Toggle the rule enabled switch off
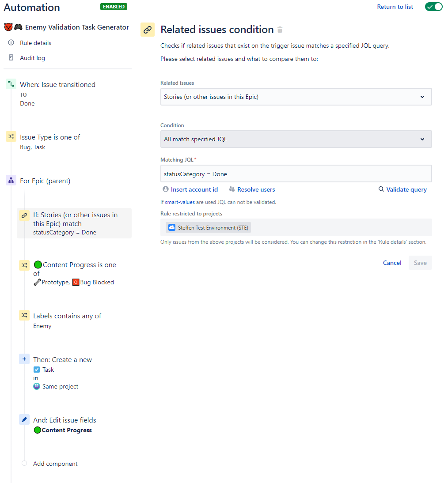 (433, 7)
